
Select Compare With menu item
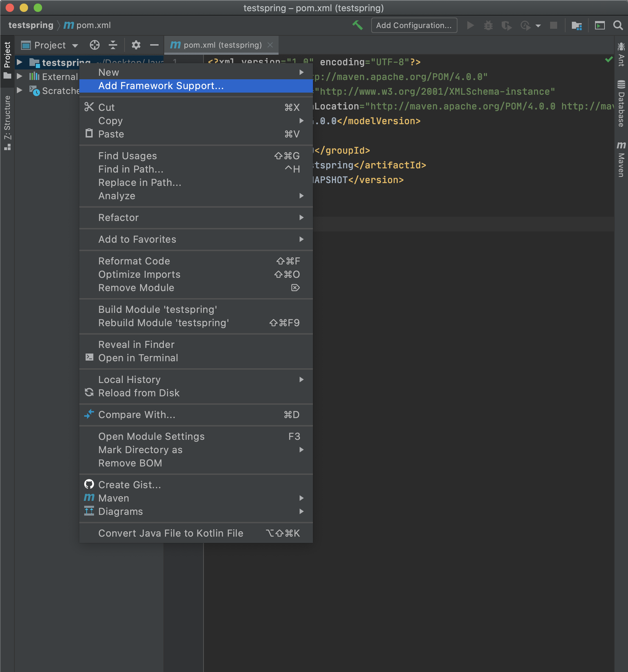click(x=196, y=415)
